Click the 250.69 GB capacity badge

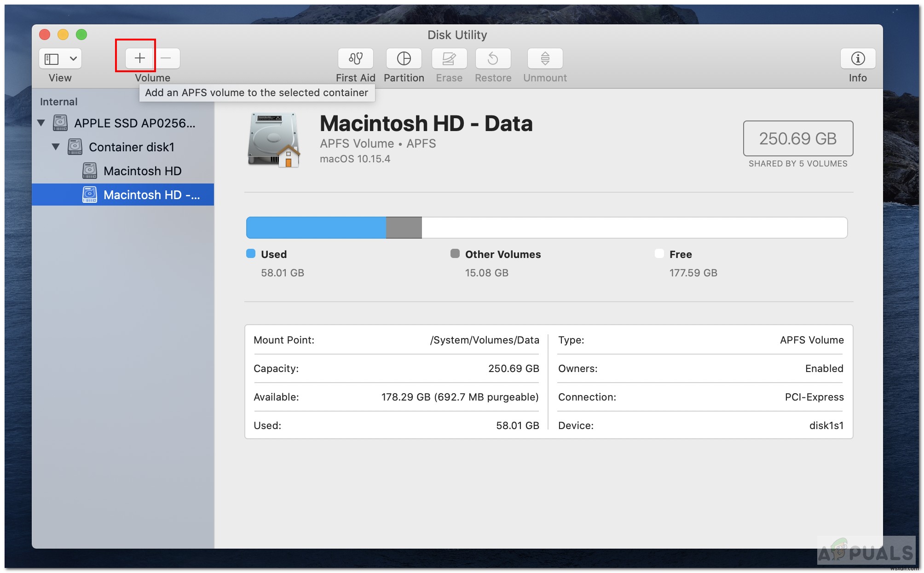pos(798,139)
